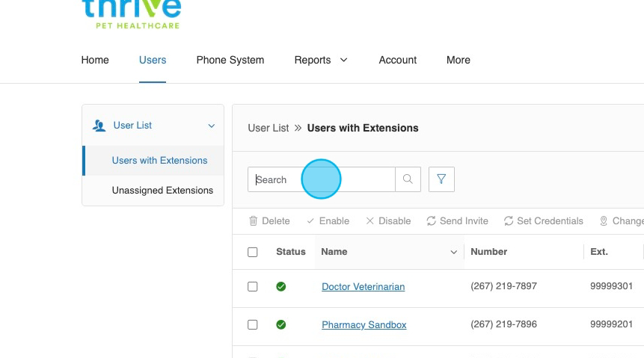Open the Doctor Veterinarian user link
This screenshot has width=644, height=358.
tap(363, 287)
